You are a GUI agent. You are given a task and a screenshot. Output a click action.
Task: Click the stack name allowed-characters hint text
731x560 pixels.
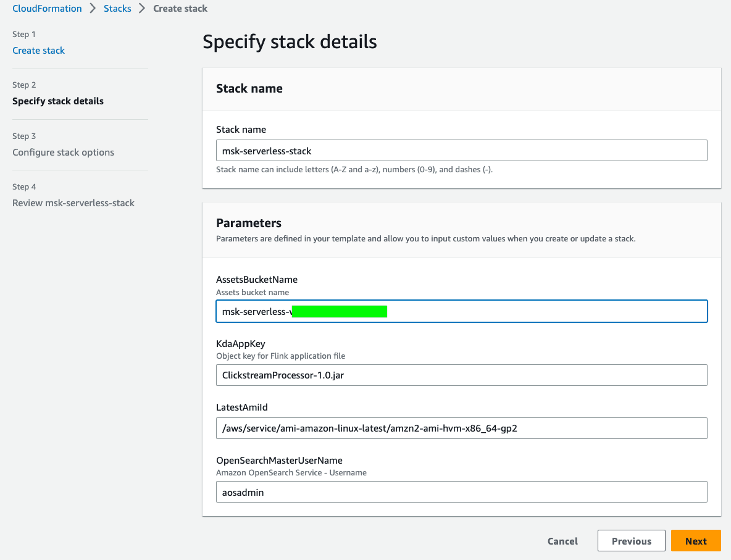coord(354,169)
